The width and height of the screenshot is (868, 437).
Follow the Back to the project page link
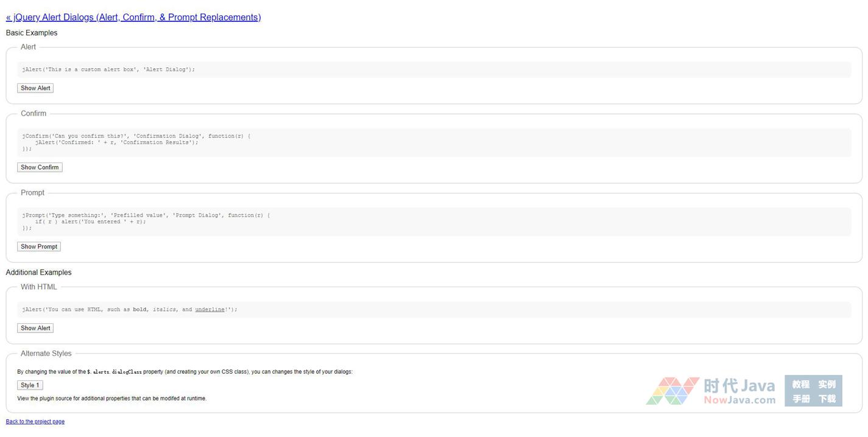35,422
